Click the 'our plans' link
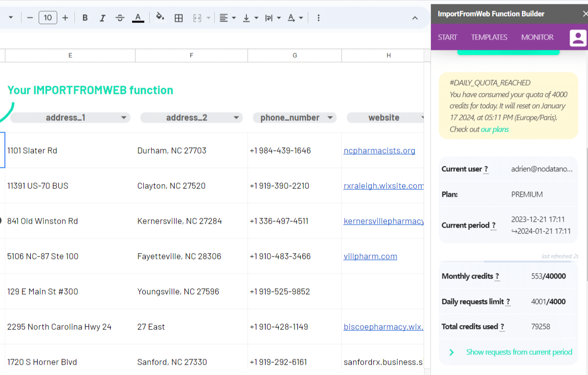 (495, 130)
